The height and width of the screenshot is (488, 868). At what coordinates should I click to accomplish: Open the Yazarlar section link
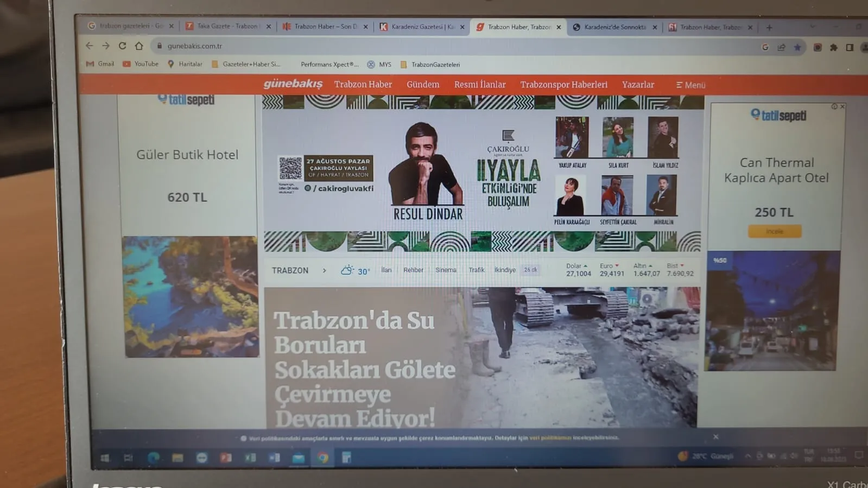pos(638,85)
